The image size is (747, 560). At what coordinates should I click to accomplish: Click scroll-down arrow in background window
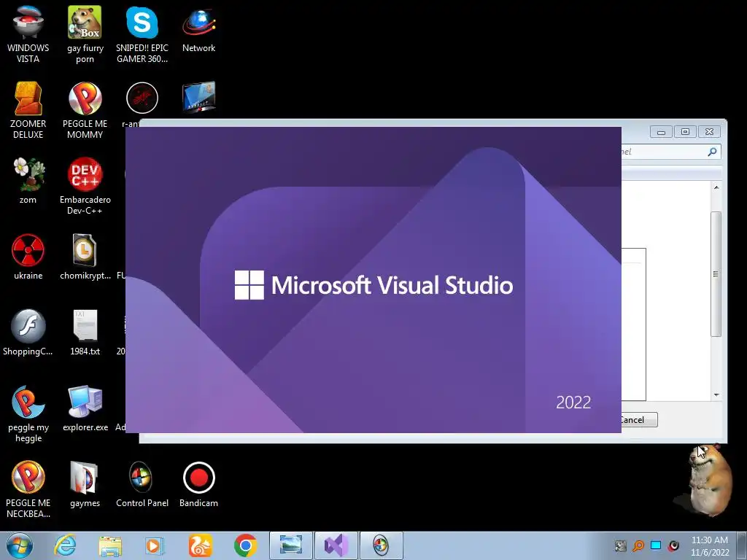(716, 395)
